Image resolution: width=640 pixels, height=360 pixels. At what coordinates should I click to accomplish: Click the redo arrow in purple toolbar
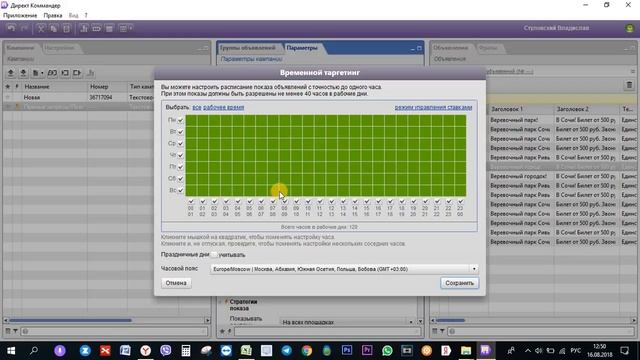(24, 29)
